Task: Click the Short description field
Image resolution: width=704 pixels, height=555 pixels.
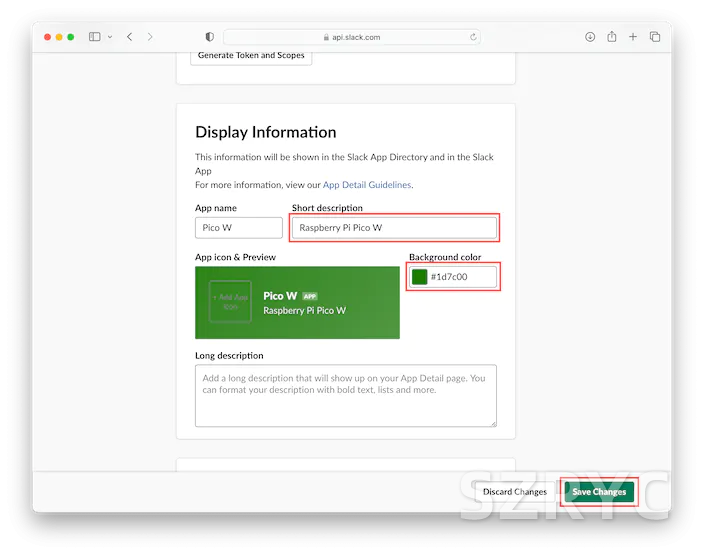Action: tap(394, 228)
